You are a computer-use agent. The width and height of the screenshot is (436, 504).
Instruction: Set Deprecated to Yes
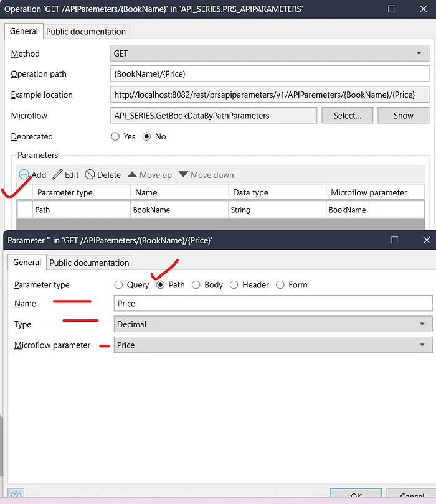click(x=115, y=136)
